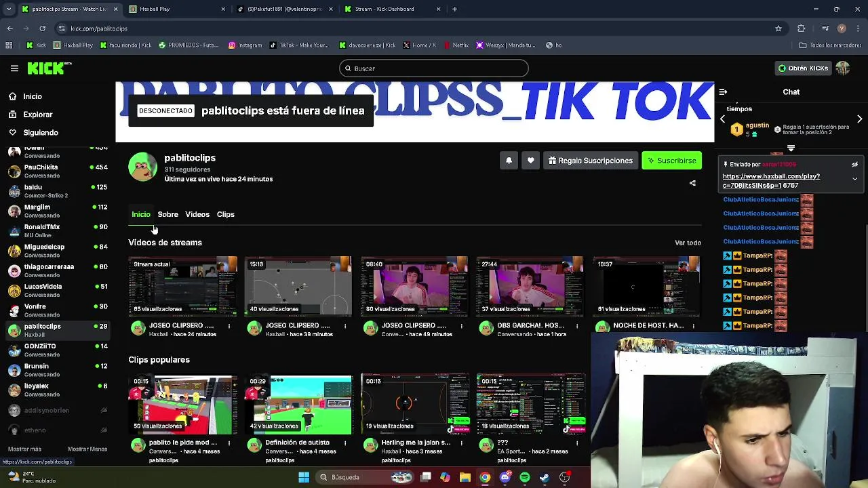Image resolution: width=868 pixels, height=488 pixels.
Task: Open the 27:44 stream video thumbnail
Action: 530,286
